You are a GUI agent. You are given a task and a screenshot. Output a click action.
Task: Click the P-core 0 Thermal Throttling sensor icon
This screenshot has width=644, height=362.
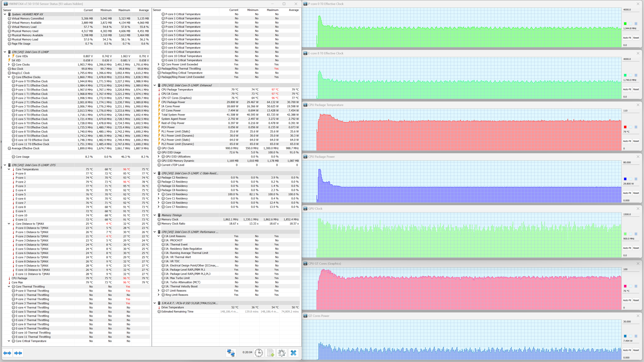click(14, 291)
